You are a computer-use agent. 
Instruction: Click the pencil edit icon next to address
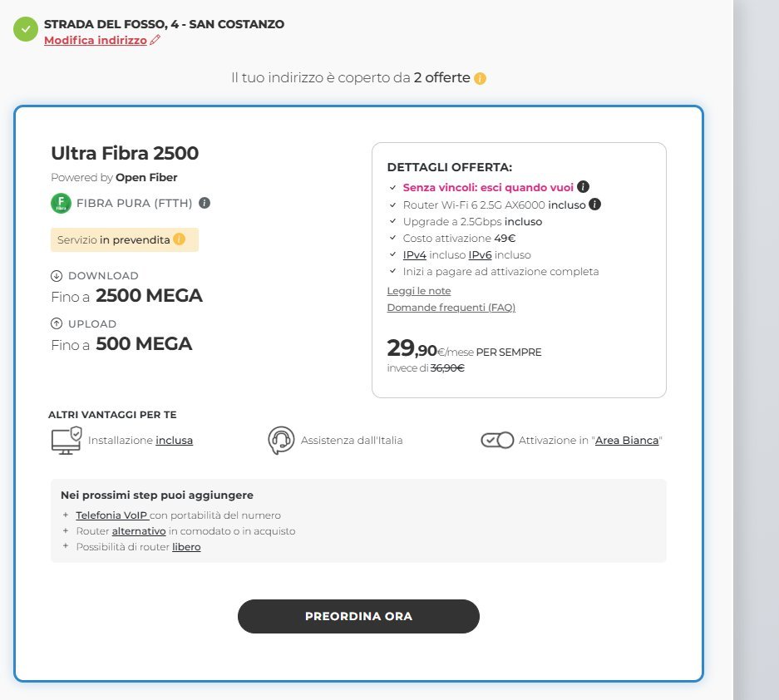[x=155, y=41]
